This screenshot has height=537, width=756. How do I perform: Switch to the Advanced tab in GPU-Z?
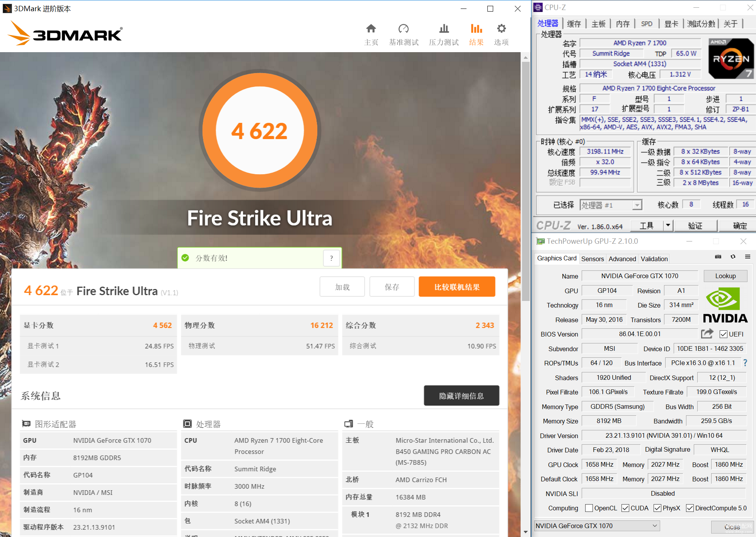[622, 259]
